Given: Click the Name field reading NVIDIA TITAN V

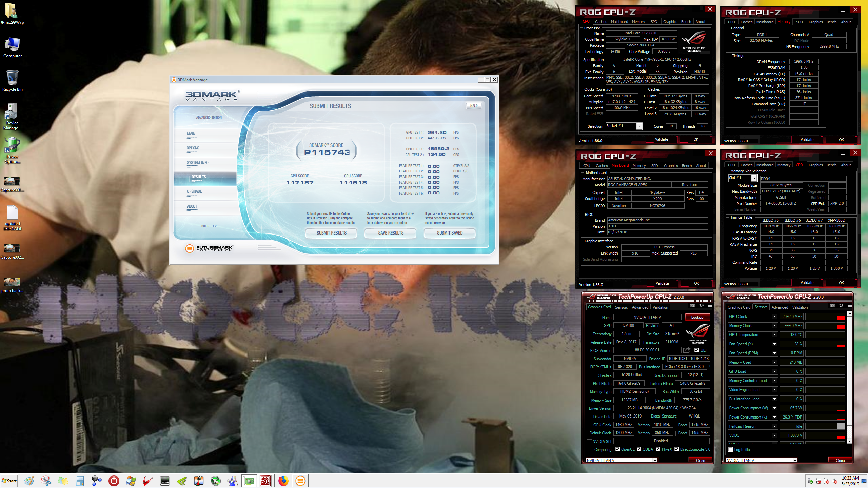Looking at the screenshot, I should tap(647, 317).
